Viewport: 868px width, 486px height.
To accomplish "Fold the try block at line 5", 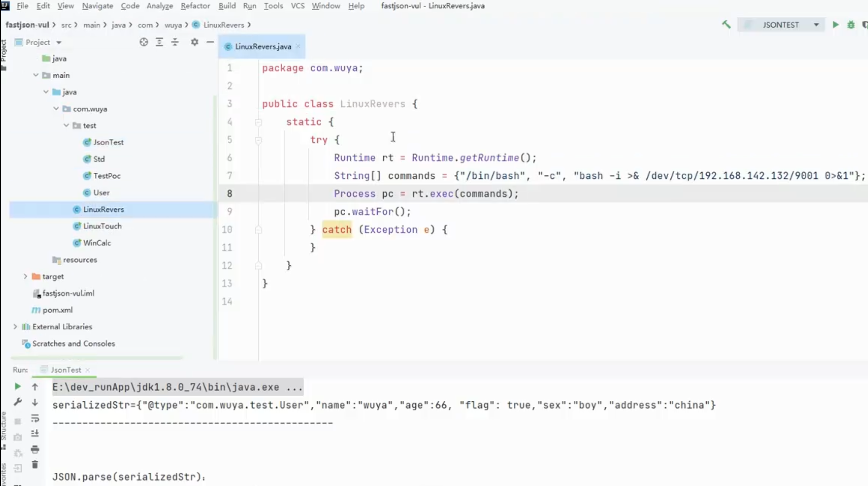I will click(258, 140).
